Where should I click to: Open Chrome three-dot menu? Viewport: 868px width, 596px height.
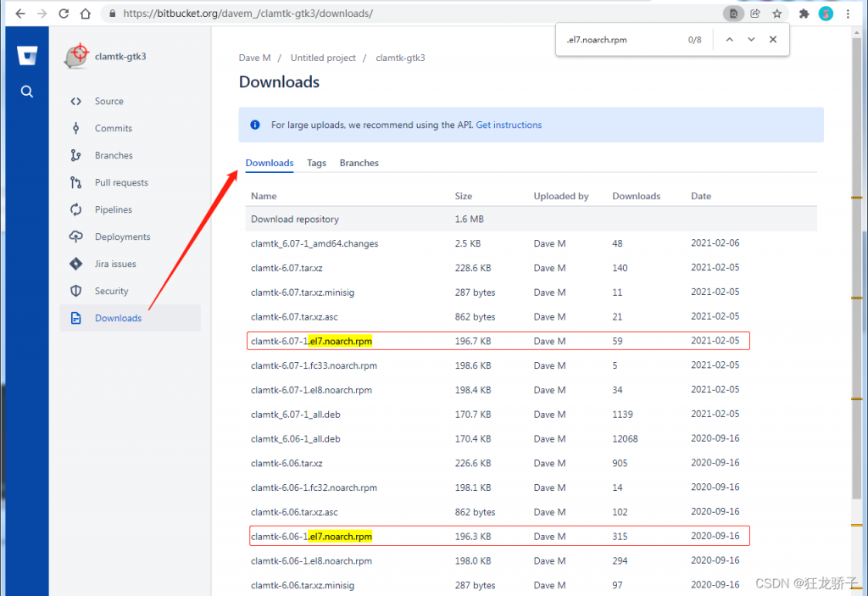click(849, 14)
